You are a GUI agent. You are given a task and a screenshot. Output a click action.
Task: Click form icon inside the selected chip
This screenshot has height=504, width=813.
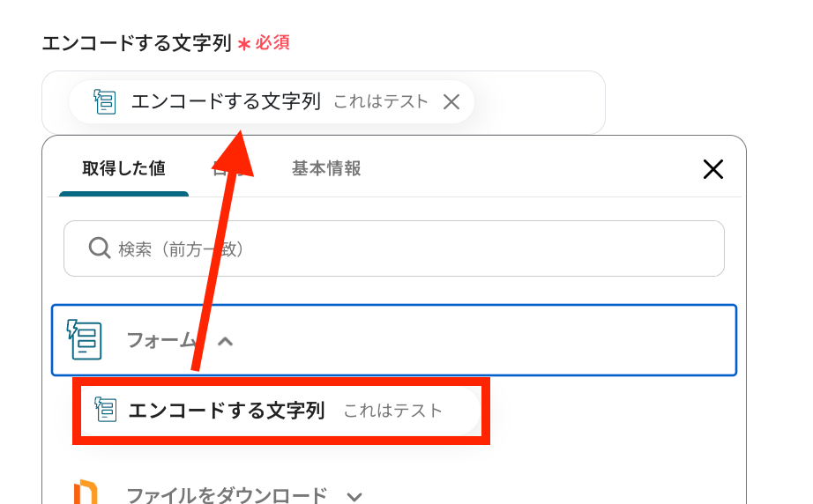(x=105, y=102)
